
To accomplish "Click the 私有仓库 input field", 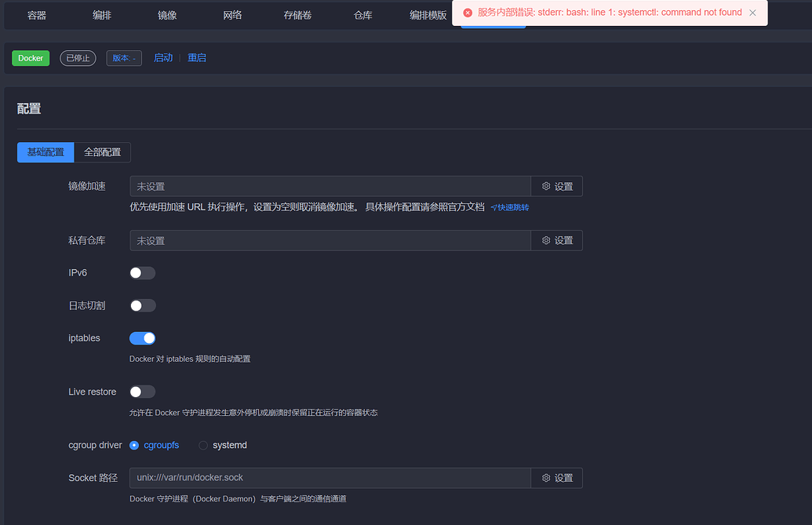I will tap(330, 241).
